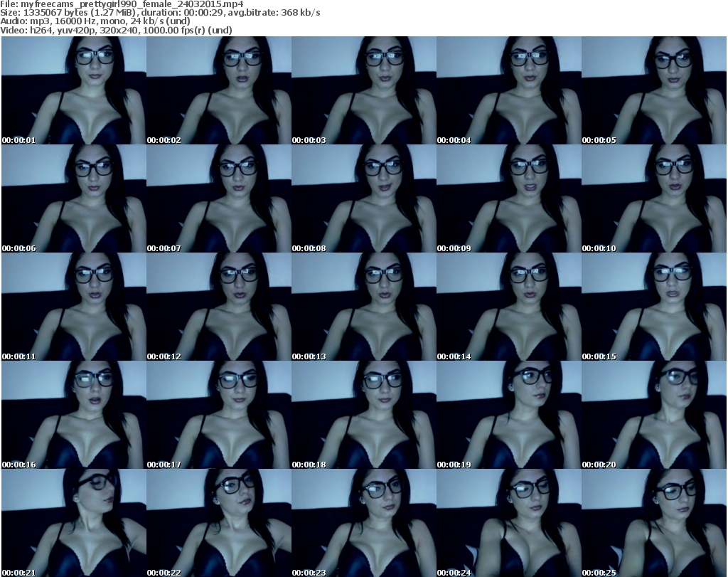This screenshot has height=577, width=728.
Task: Select the thumbnail stamped 00:00:21
Action: (74, 523)
